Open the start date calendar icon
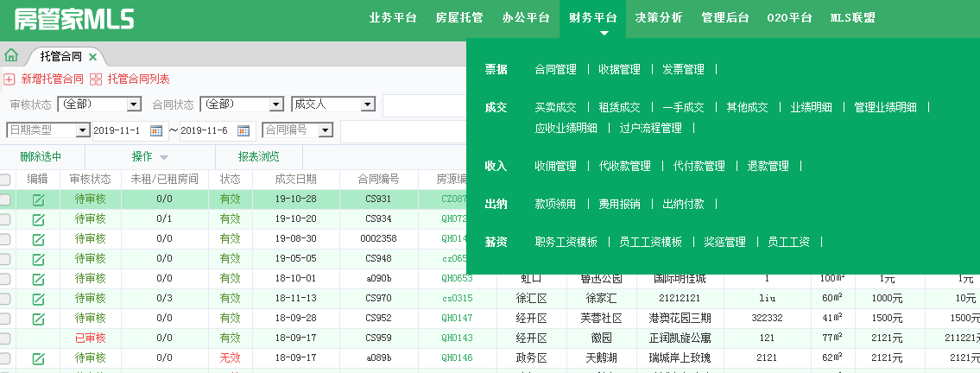Screen dimensions: 980x373 (156, 130)
